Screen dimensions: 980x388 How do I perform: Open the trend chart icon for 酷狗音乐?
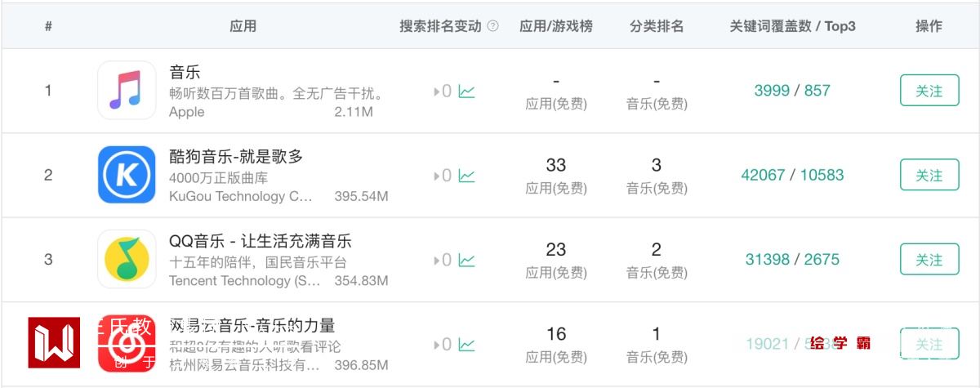click(466, 176)
